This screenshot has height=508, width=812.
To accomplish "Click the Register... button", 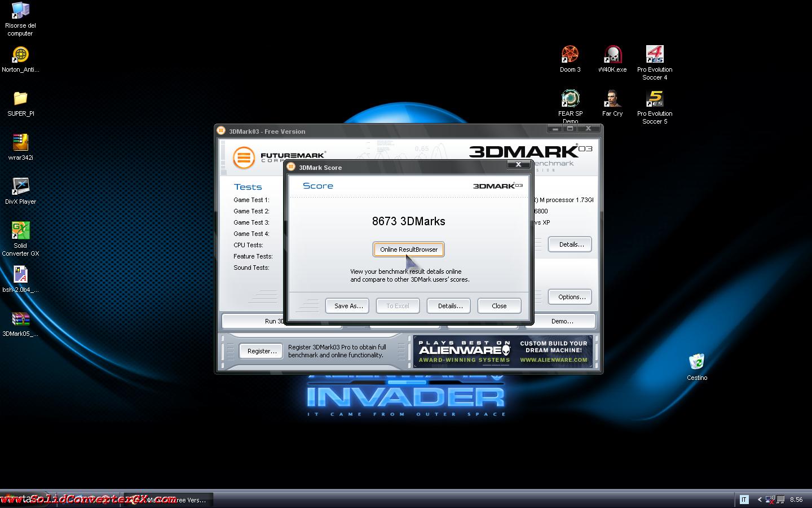I will (x=261, y=351).
